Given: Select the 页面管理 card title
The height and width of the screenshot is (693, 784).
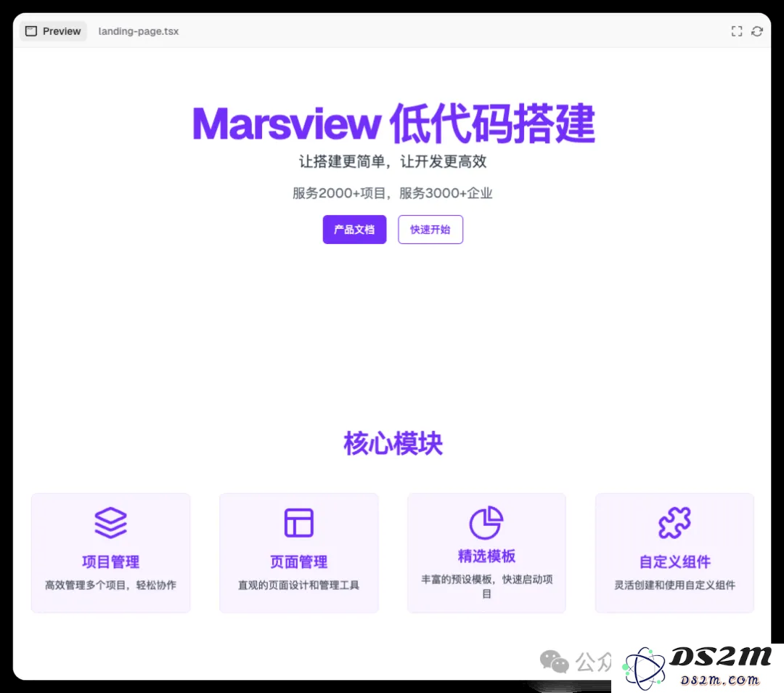Looking at the screenshot, I should pos(298,562).
